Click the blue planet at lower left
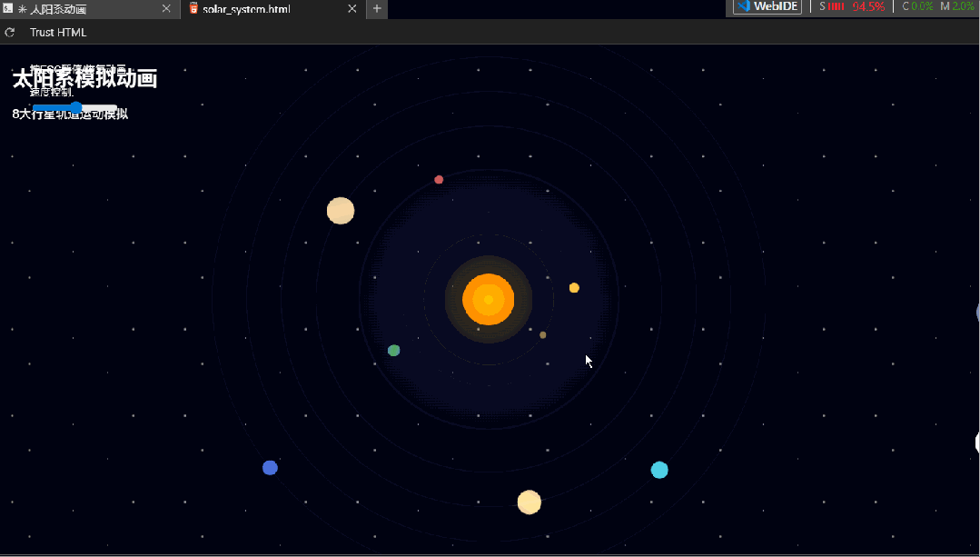The width and height of the screenshot is (980, 557). (270, 468)
